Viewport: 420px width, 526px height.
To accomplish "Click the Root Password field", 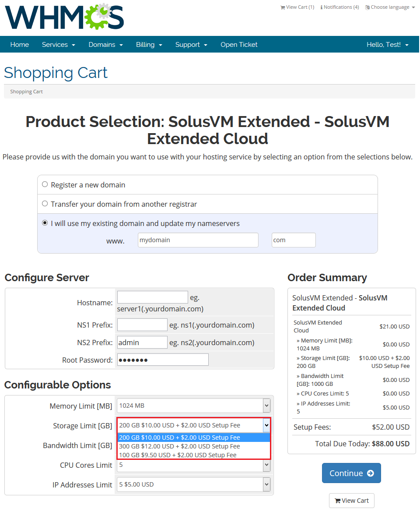I will tap(163, 360).
